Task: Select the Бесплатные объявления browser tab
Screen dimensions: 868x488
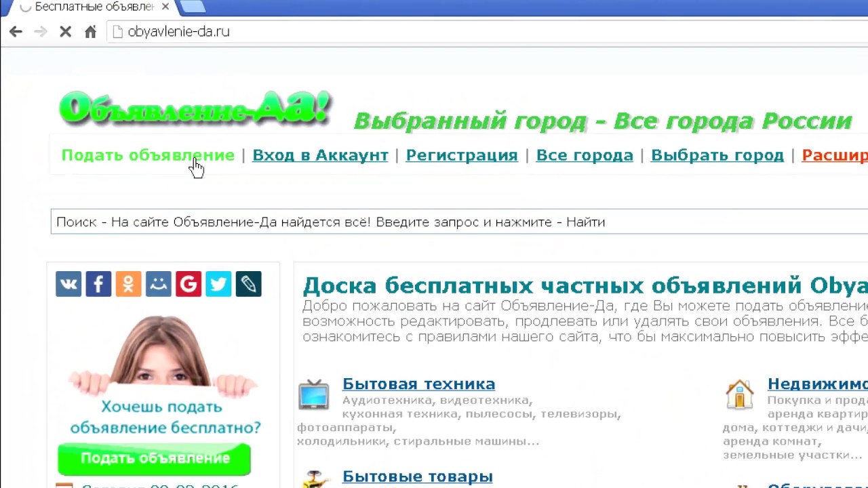Action: pyautogui.click(x=94, y=7)
